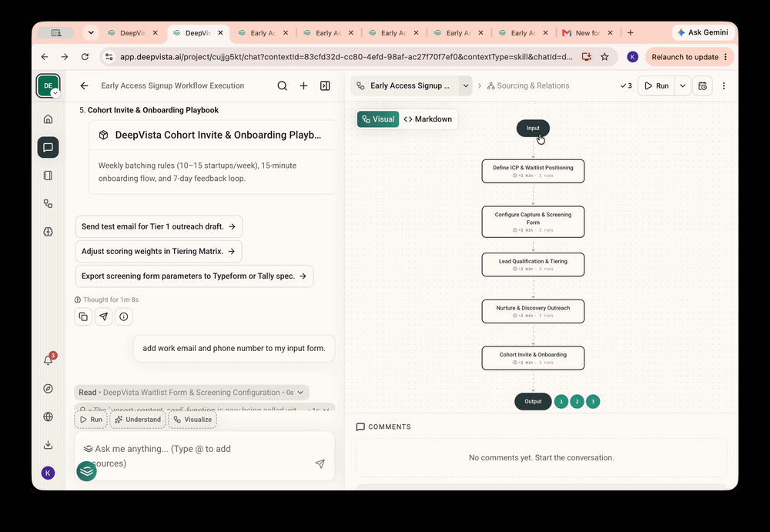Open the compass explore icon in the sidebar
This screenshot has width=770, height=532.
tap(48, 389)
